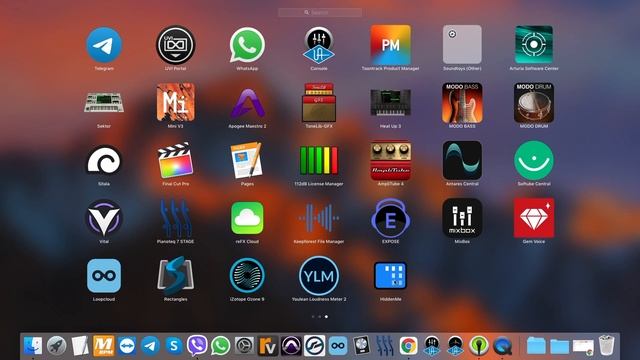Launch the ToneLib-GFX app
640x360 pixels.
(319, 102)
